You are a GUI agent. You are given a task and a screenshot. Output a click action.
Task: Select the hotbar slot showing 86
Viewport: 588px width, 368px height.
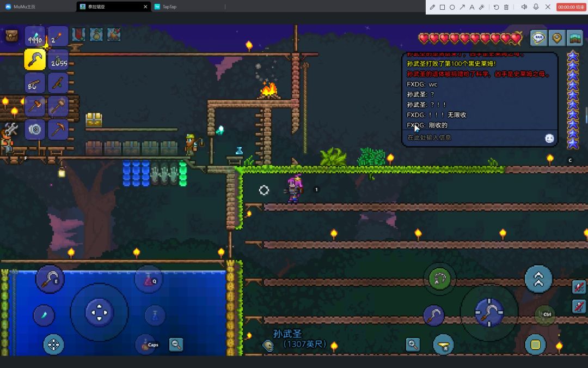[x=35, y=83]
